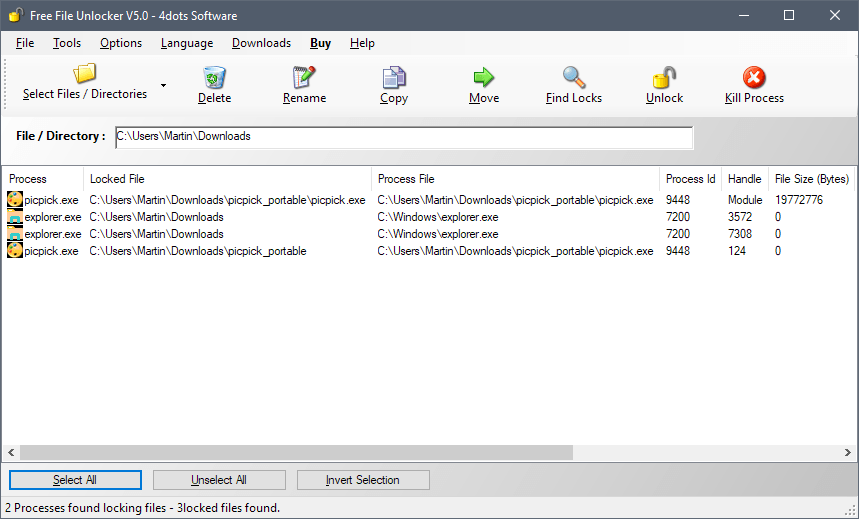Click the Move green arrow icon
This screenshot has height=519, width=859.
click(484, 77)
